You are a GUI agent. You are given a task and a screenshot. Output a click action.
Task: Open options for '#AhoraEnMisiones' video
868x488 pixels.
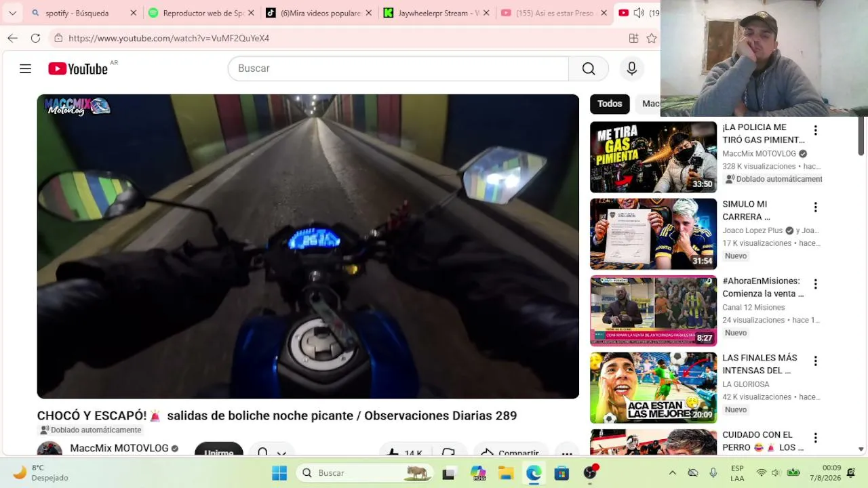pyautogui.click(x=816, y=284)
